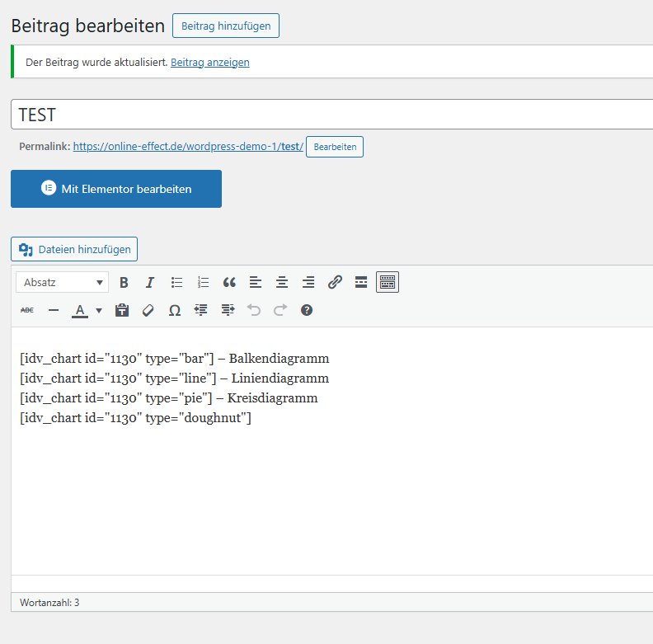Viewport: 653px width, 644px height.
Task: Apply the text color A swatch
Action: point(80,310)
